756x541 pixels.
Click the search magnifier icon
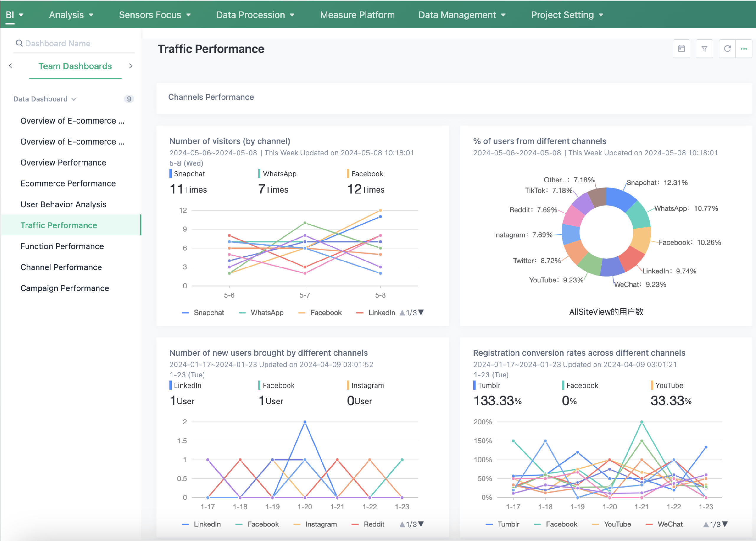tap(19, 43)
